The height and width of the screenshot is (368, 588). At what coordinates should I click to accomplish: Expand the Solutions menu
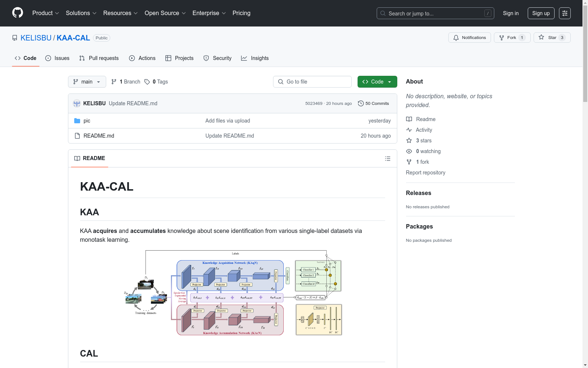click(81, 13)
